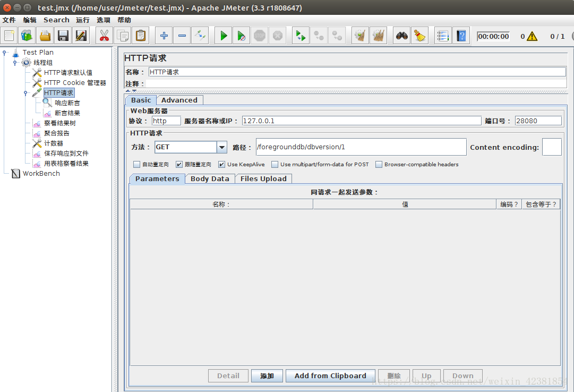Save the test plan with floppy icon
574x392 pixels.
(63, 36)
